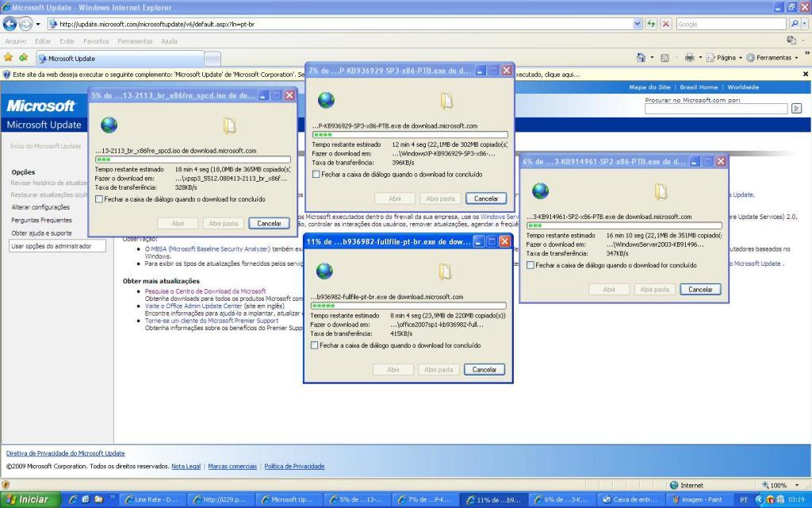This screenshot has height=508, width=812.
Task: Click the Show Desktop Quick Launch icon
Action: click(86, 500)
